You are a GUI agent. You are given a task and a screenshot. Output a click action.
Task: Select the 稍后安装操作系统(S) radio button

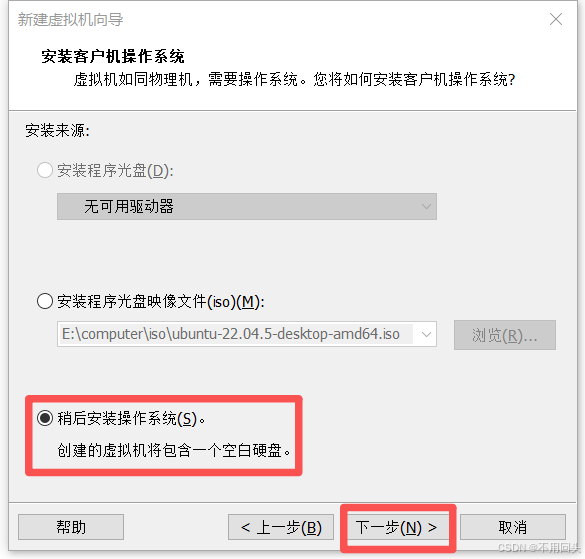45,418
